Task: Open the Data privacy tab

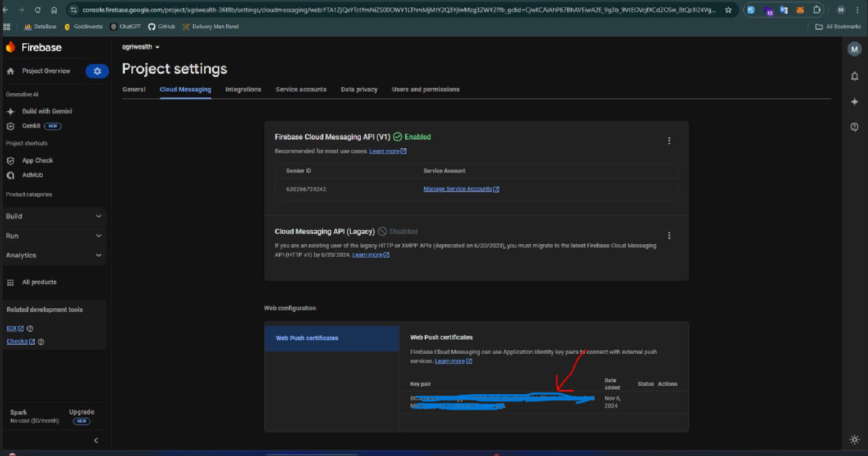Action: coord(359,89)
